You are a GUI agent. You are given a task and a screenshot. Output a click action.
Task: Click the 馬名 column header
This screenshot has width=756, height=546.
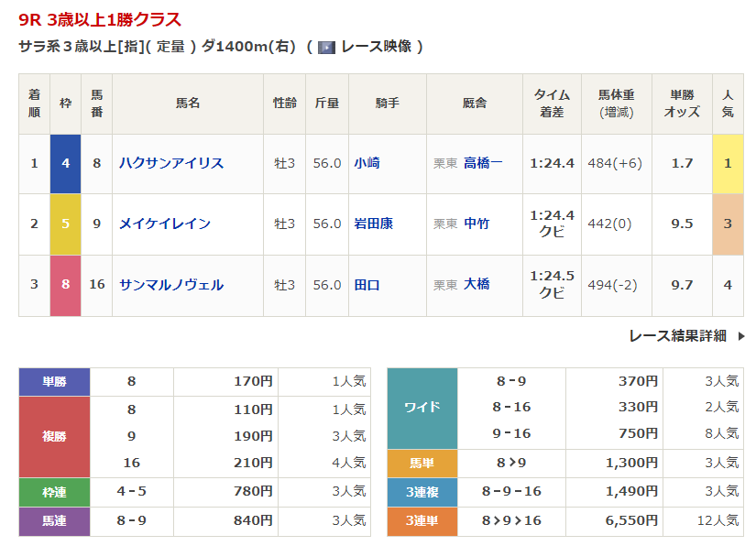tap(188, 104)
